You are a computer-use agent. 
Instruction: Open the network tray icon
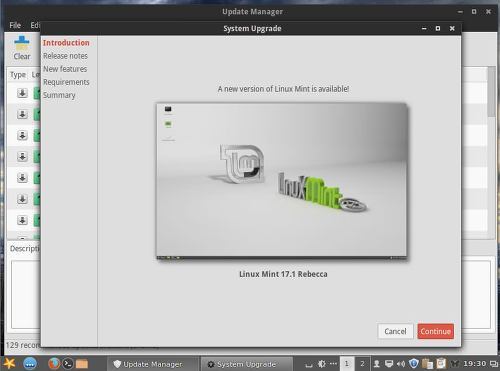(389, 364)
